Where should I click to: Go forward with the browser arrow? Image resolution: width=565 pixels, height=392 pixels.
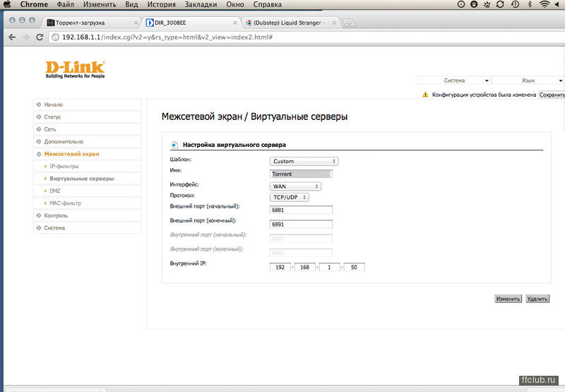[26, 37]
